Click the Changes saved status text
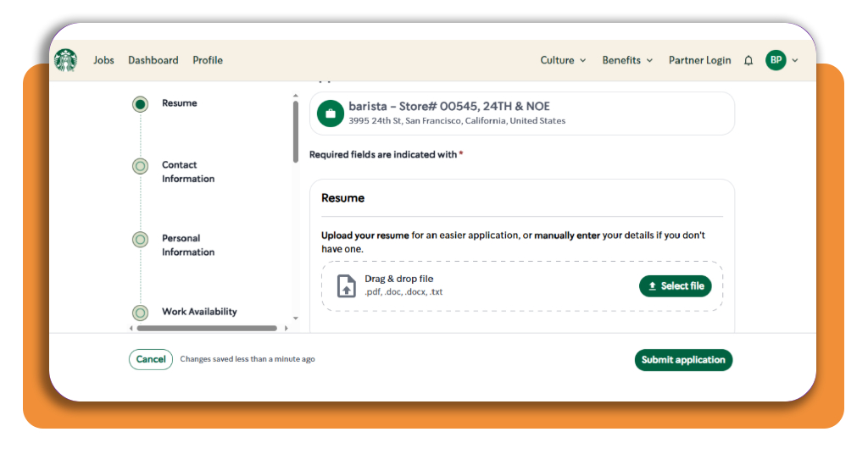This screenshot has width=868, height=454. click(x=248, y=359)
